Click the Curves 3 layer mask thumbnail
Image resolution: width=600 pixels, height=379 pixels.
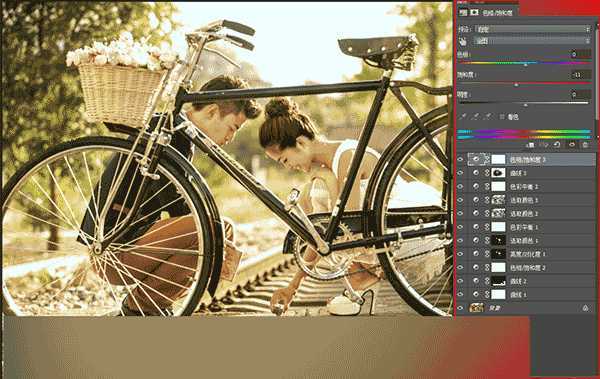pos(498,173)
